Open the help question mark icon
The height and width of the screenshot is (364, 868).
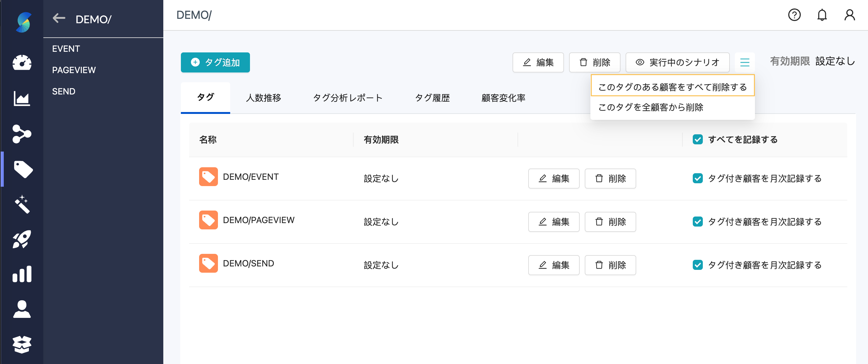click(794, 15)
